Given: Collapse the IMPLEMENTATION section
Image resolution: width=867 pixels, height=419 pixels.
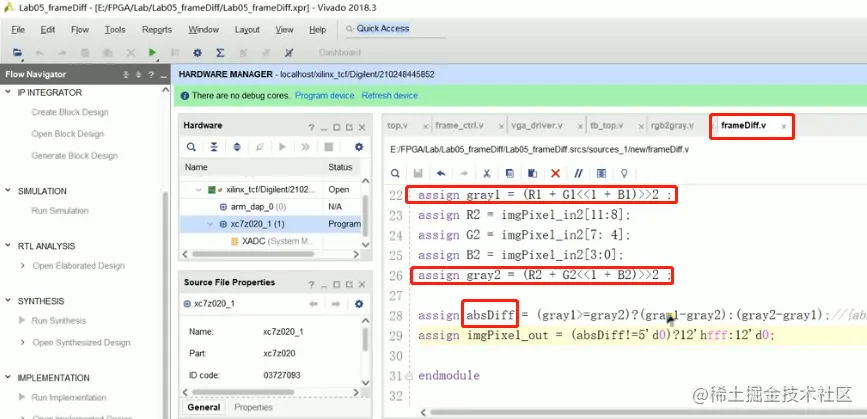Looking at the screenshot, I should point(8,378).
